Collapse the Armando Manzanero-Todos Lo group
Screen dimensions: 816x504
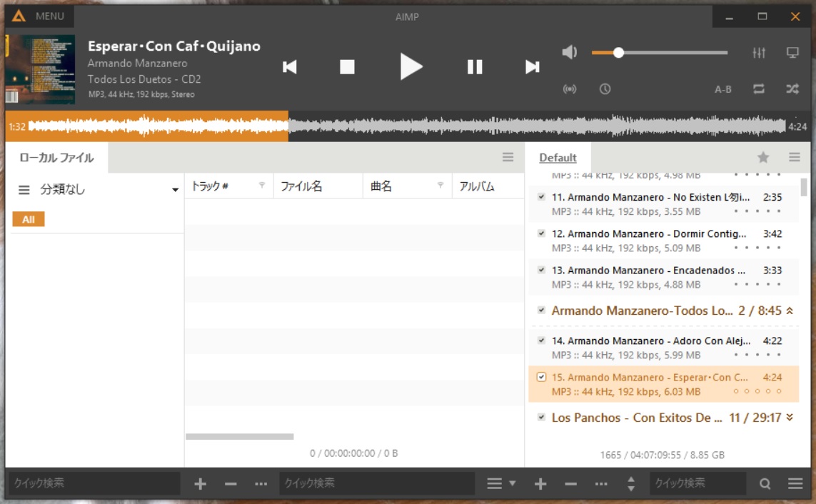point(790,311)
